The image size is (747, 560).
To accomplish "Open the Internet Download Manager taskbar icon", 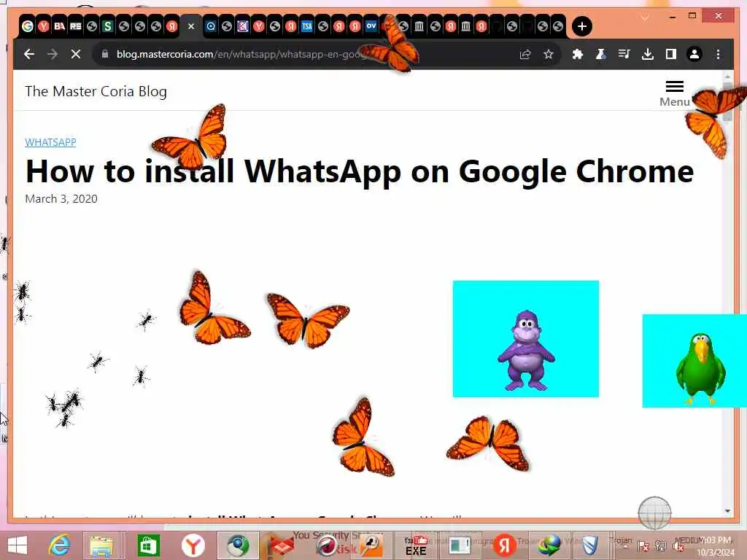I will coord(549,545).
